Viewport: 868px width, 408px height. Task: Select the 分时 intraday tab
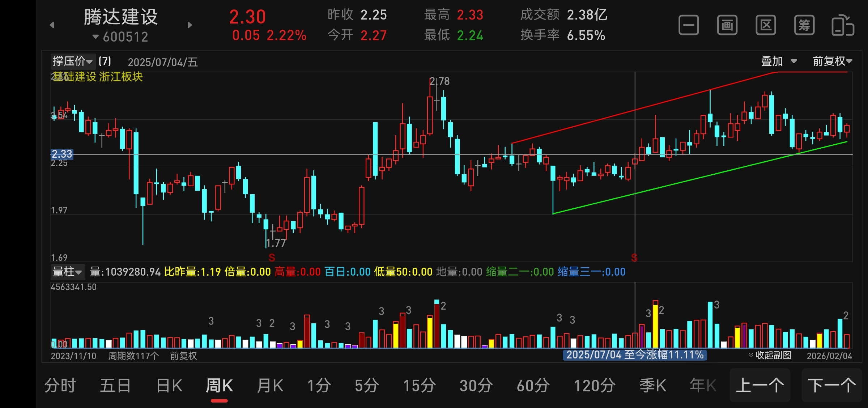[60, 386]
